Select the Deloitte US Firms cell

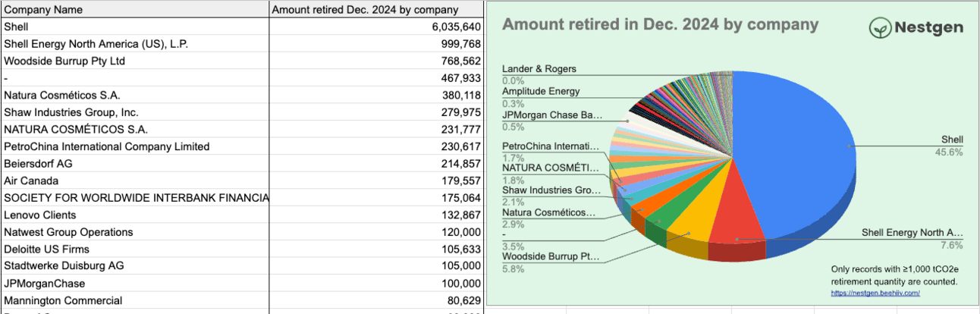(135, 249)
